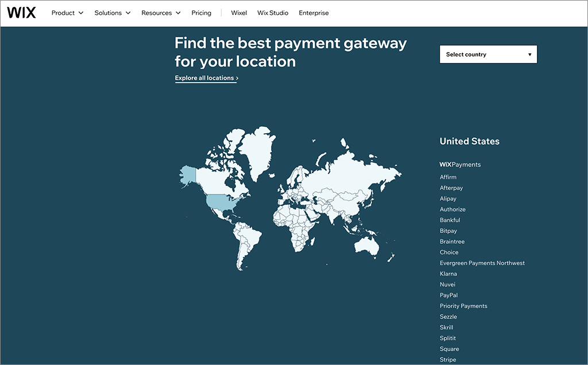The width and height of the screenshot is (588, 365).
Task: Click the Bitpay entry
Action: tap(448, 231)
